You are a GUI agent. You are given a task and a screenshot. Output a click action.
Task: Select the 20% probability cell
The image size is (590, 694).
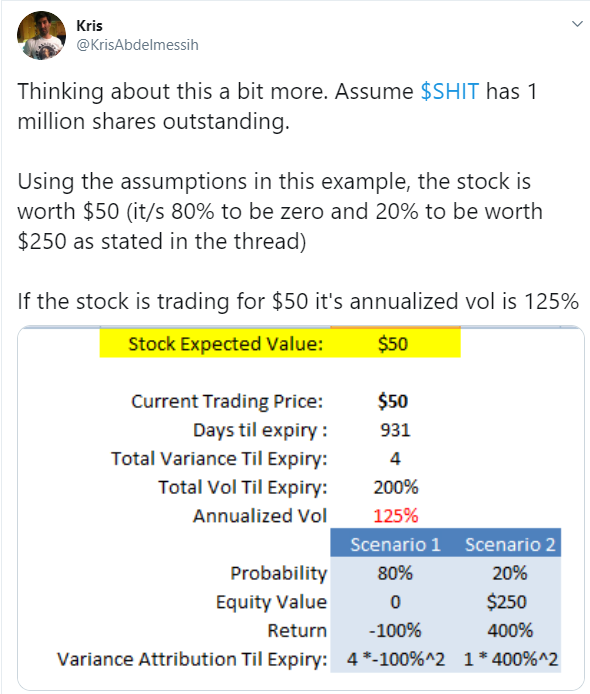[x=510, y=573]
